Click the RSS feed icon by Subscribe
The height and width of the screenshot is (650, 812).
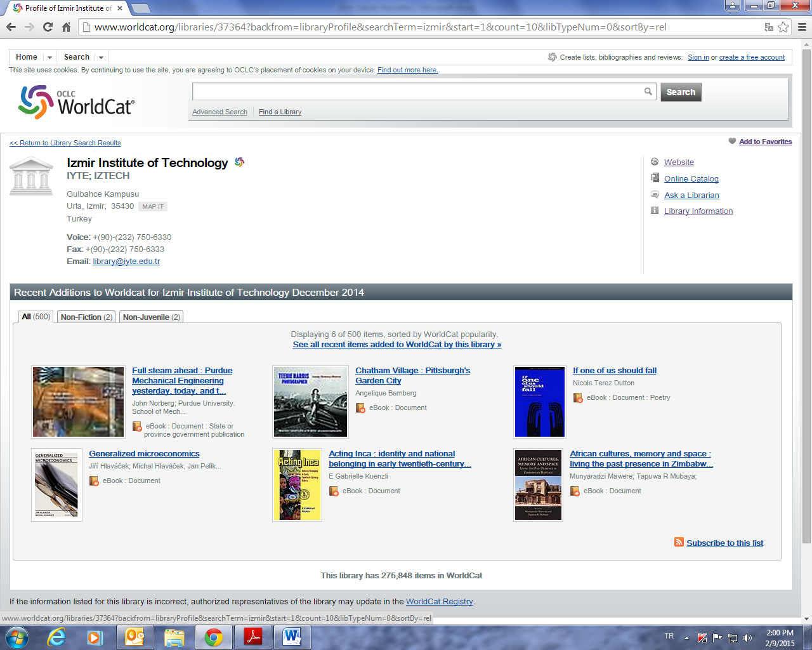(x=679, y=542)
